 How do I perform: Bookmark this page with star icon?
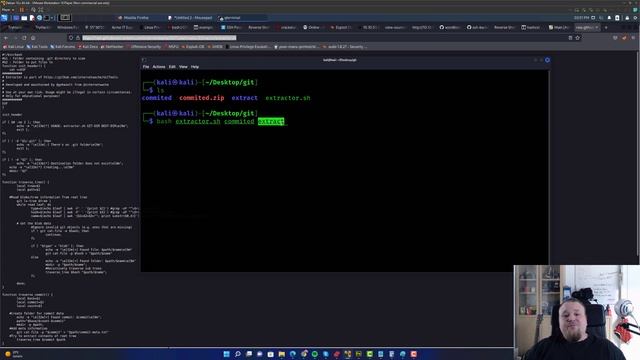pos(578,38)
